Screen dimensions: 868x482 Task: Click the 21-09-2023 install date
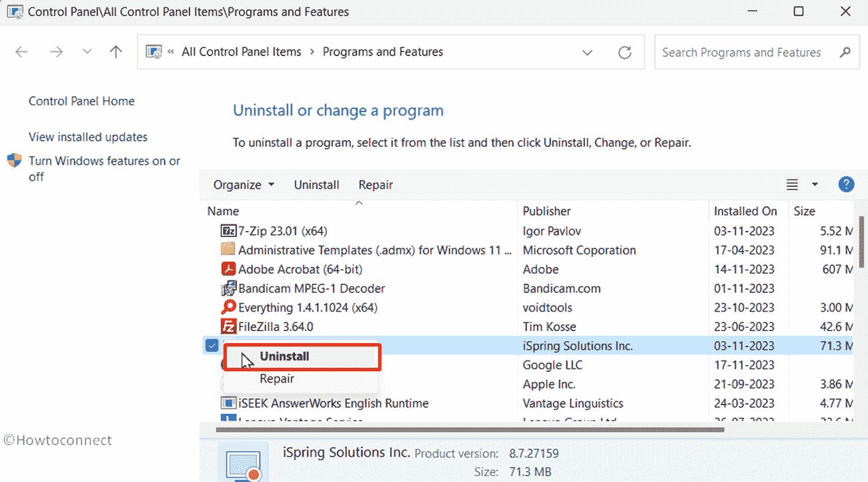(x=744, y=385)
